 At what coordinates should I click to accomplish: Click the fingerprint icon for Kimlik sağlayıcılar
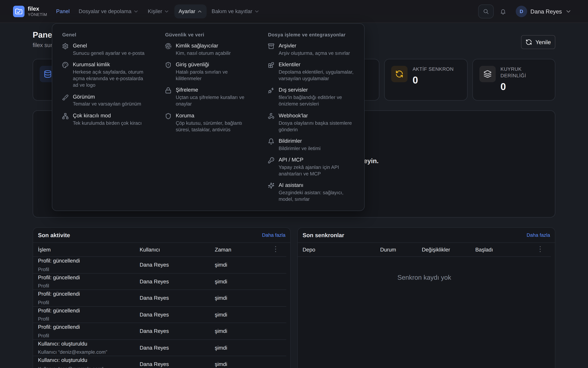(x=168, y=46)
